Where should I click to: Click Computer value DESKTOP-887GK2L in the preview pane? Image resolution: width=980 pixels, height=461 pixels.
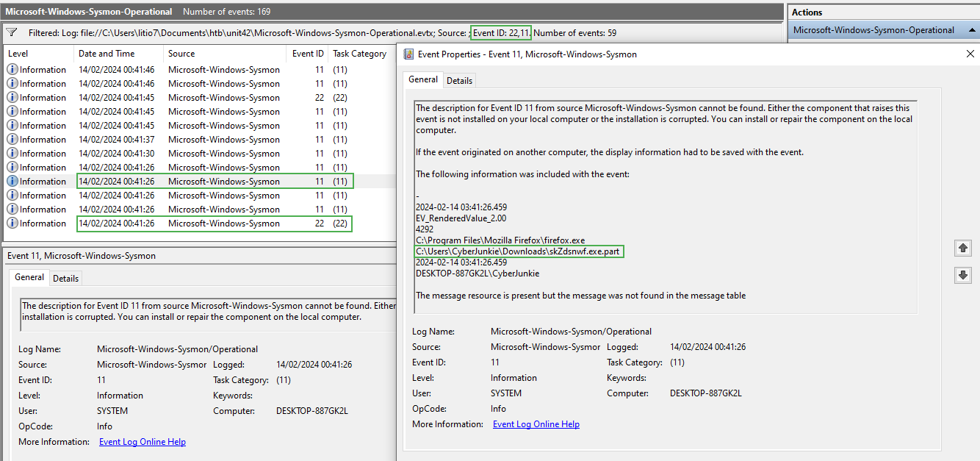point(312,411)
